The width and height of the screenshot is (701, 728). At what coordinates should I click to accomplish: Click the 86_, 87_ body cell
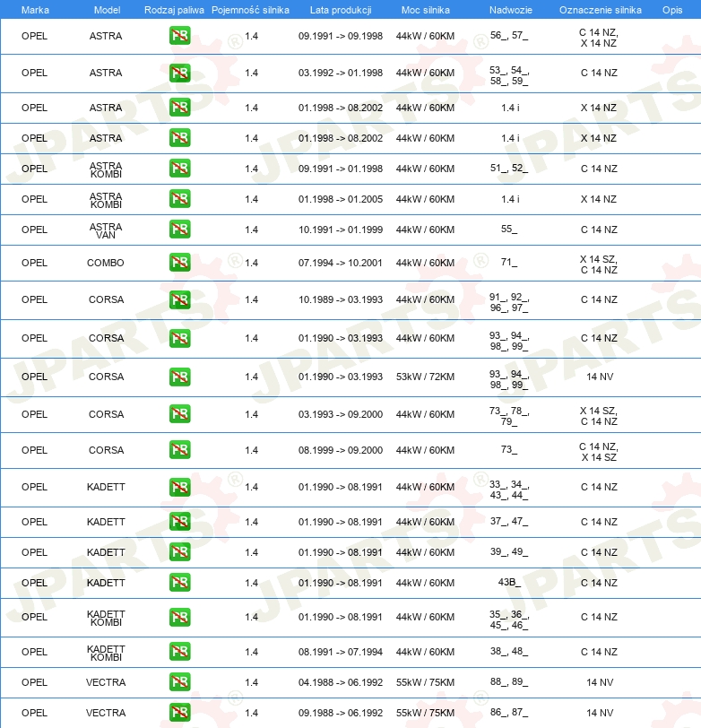pos(509,712)
